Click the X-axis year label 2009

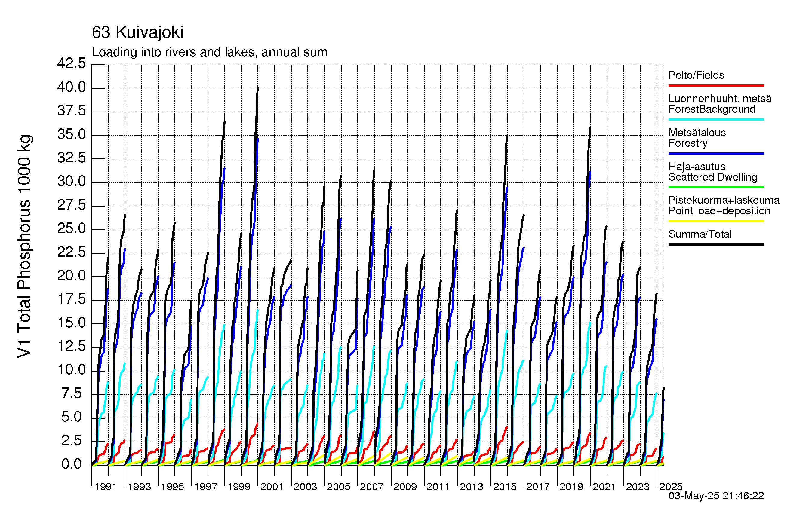(x=405, y=487)
